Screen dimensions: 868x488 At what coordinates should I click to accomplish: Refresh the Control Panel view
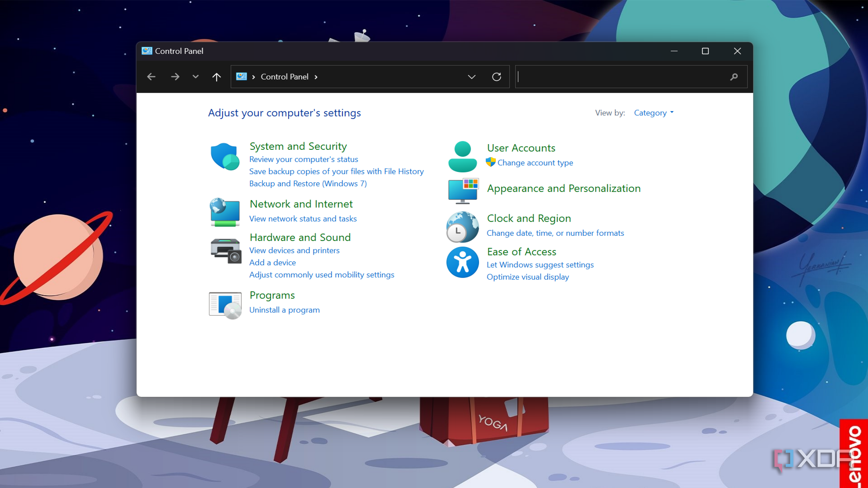(496, 77)
